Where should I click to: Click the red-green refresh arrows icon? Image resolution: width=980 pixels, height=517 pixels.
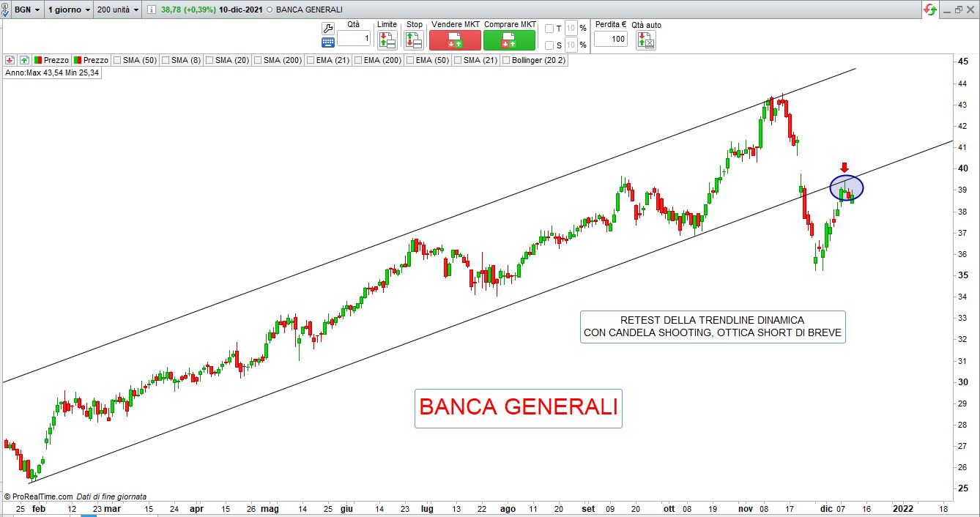click(x=930, y=10)
